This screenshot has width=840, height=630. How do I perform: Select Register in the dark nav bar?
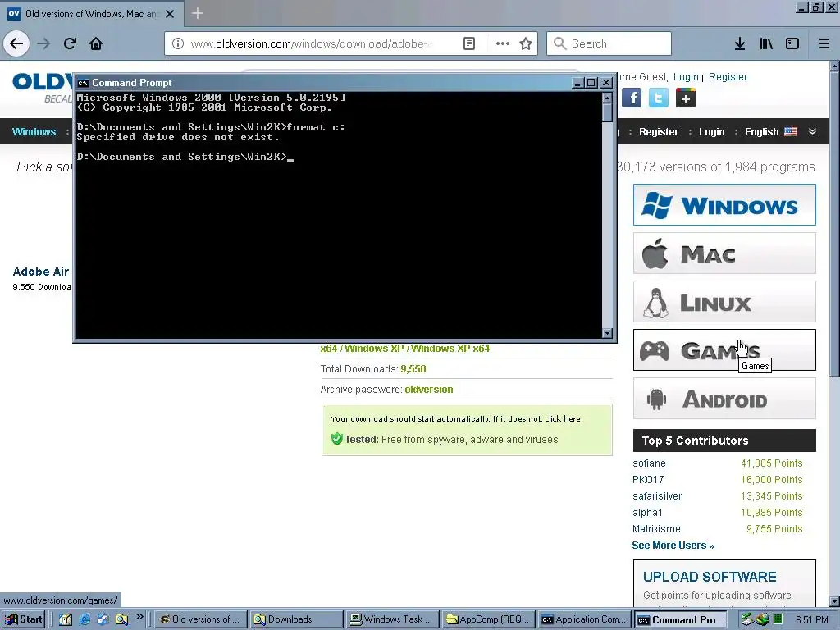pos(659,132)
